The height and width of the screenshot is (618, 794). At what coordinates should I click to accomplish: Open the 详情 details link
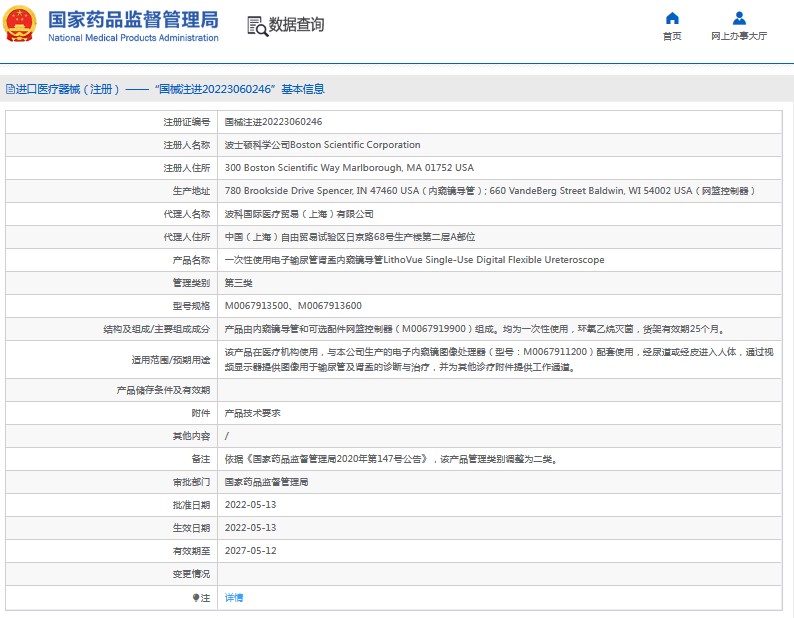[x=233, y=597]
